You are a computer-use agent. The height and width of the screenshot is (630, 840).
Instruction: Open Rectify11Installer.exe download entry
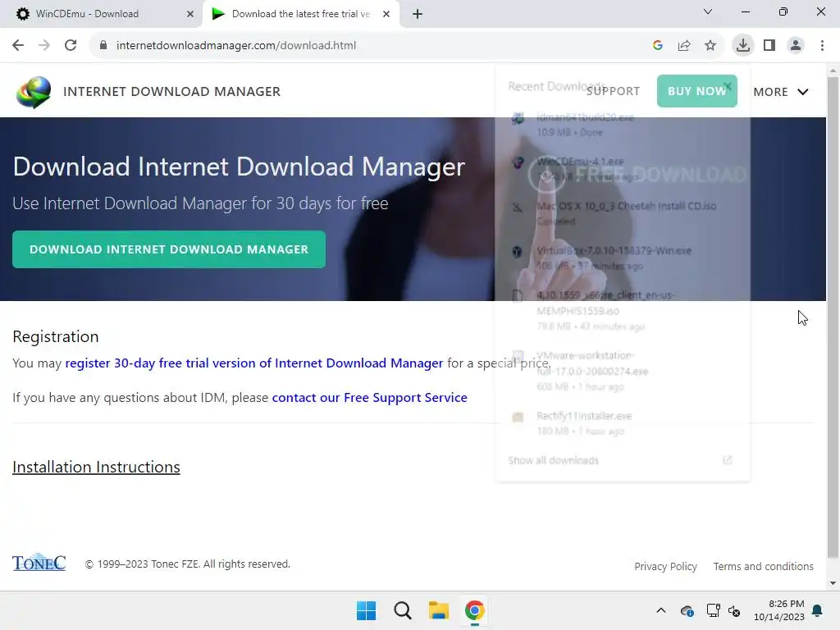[622, 423]
